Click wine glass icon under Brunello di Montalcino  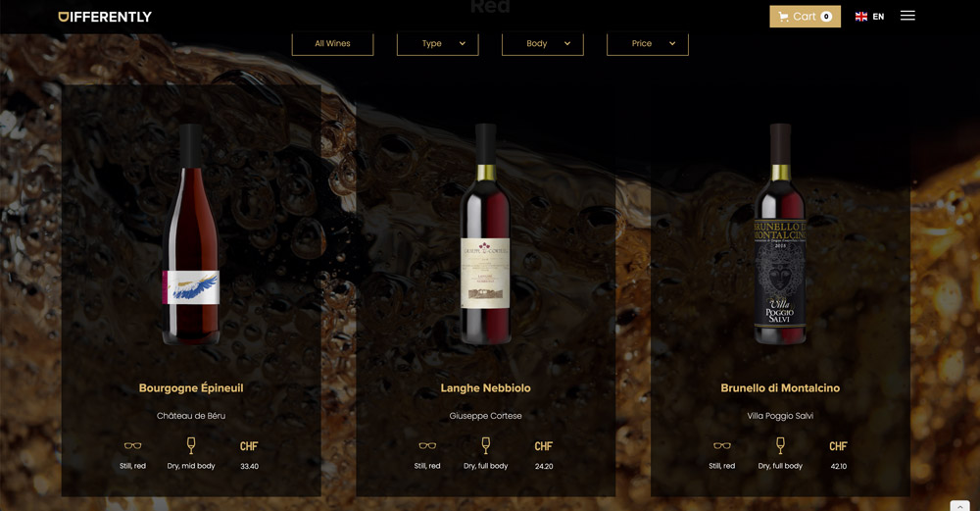780,445
